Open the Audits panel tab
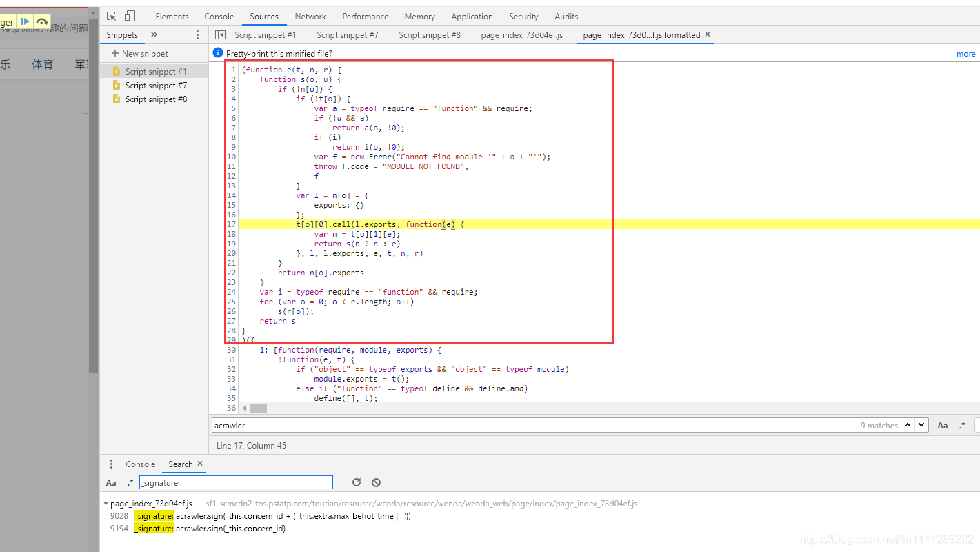The height and width of the screenshot is (552, 980). [566, 16]
